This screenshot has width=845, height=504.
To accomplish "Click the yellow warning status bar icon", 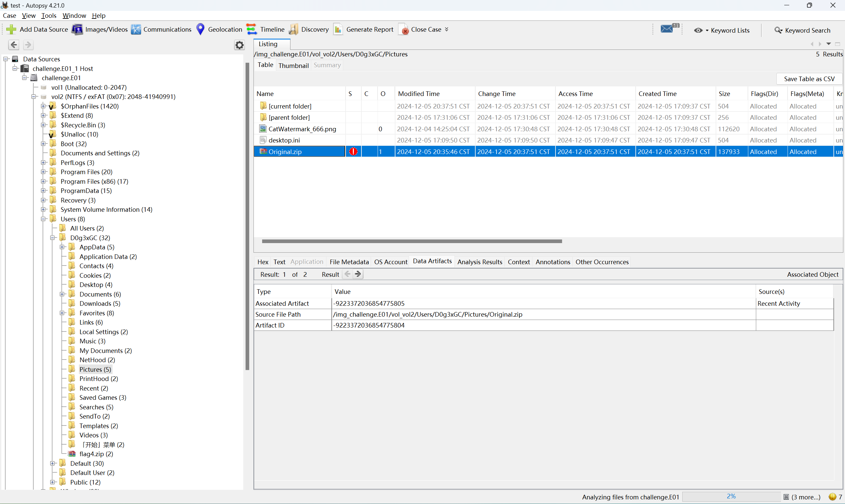I will (x=832, y=497).
